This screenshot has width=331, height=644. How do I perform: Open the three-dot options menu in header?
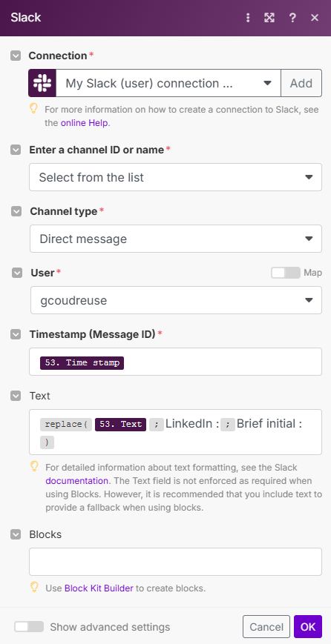coord(248,18)
